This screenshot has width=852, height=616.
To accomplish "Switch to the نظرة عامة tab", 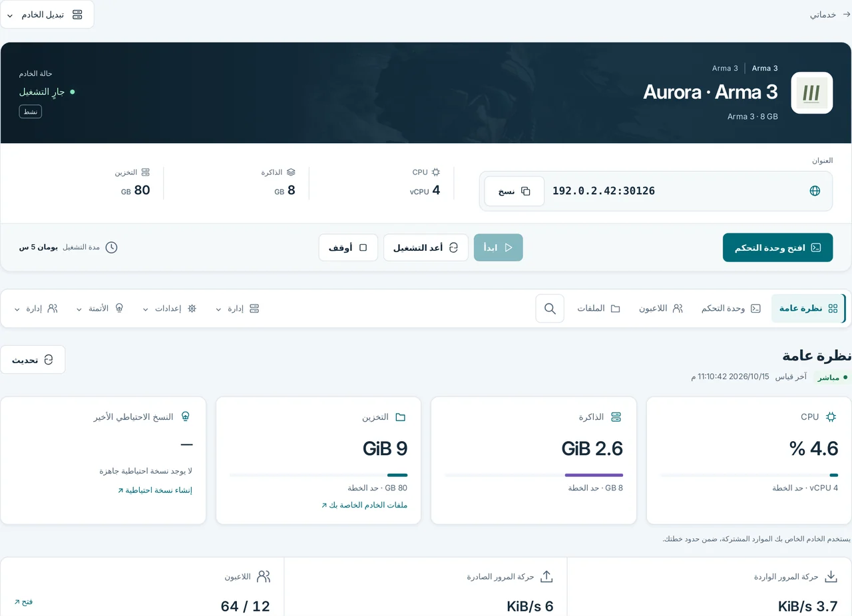I will click(x=808, y=309).
